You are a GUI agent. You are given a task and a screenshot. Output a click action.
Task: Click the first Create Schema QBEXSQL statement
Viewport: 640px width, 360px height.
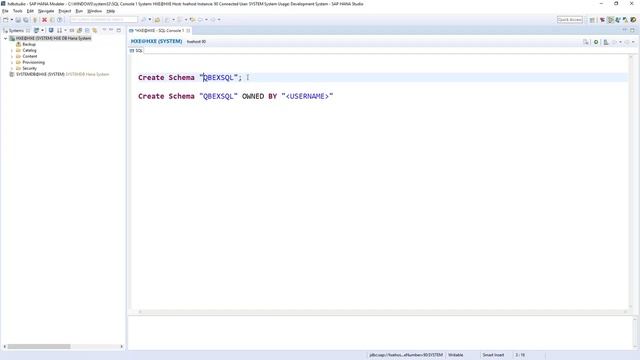[x=190, y=78]
